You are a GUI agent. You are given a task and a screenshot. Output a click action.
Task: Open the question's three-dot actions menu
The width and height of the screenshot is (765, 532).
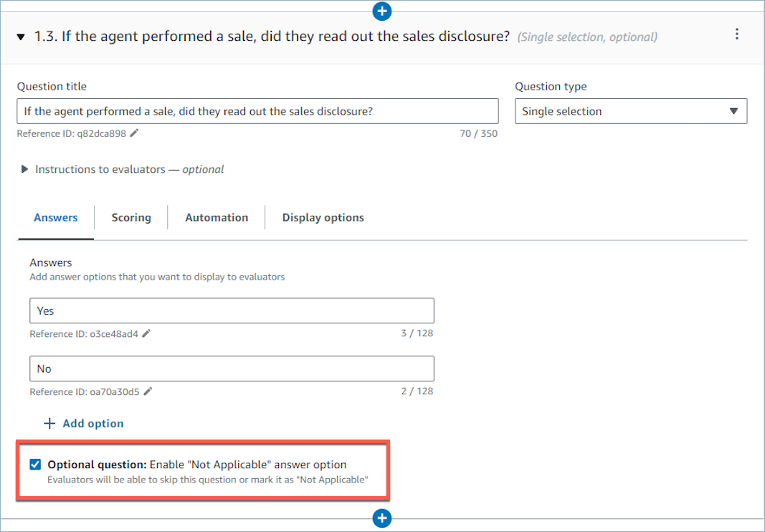click(x=737, y=34)
